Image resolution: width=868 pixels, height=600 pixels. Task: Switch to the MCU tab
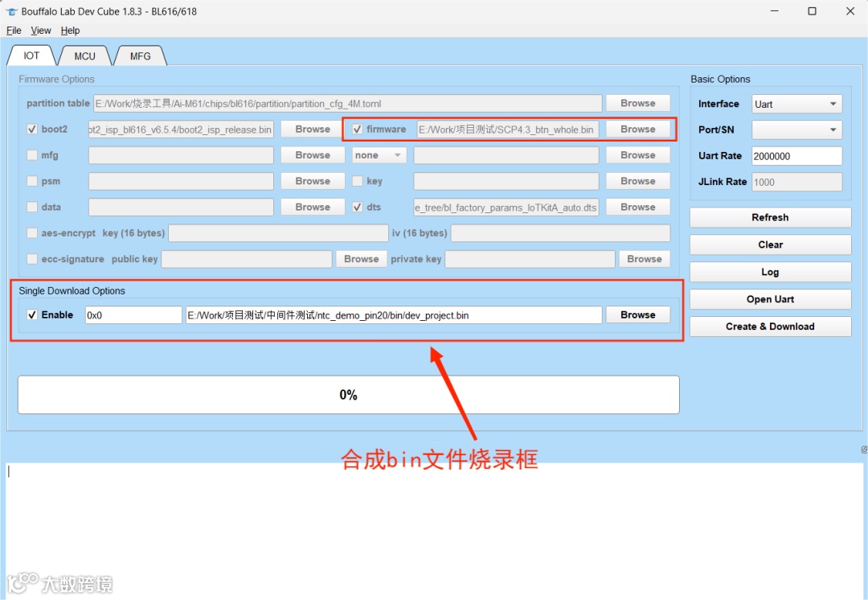point(84,55)
